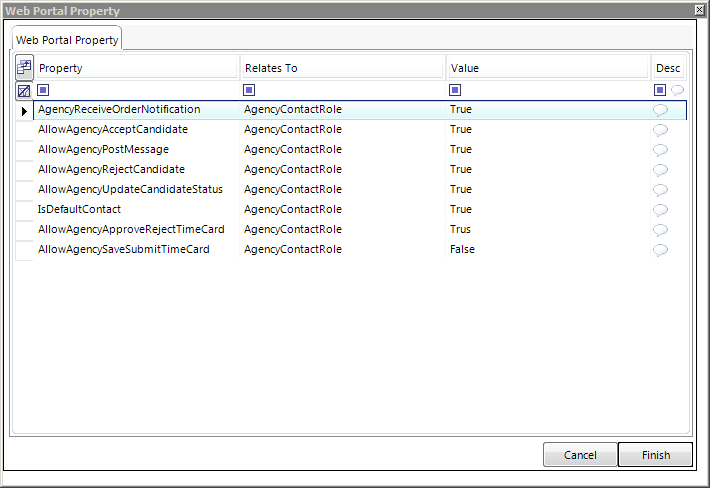Select the AllowAgencySaveSubmitTimeCard property cell
710x488 pixels.
[136, 249]
